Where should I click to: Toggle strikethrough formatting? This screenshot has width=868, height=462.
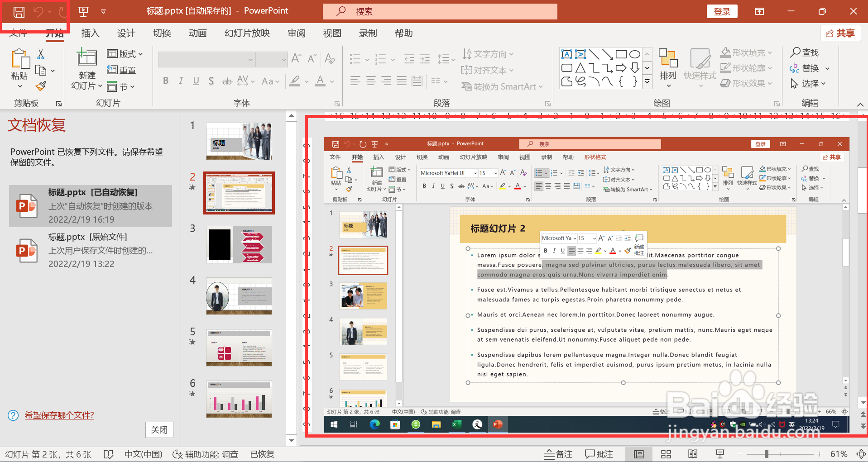click(x=227, y=81)
